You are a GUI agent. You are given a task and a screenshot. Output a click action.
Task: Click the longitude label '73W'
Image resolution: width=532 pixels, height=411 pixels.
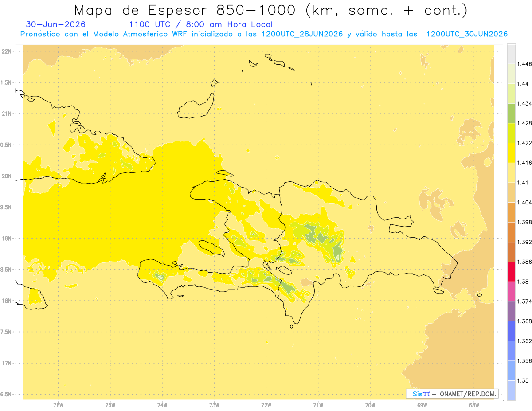pyautogui.click(x=214, y=405)
